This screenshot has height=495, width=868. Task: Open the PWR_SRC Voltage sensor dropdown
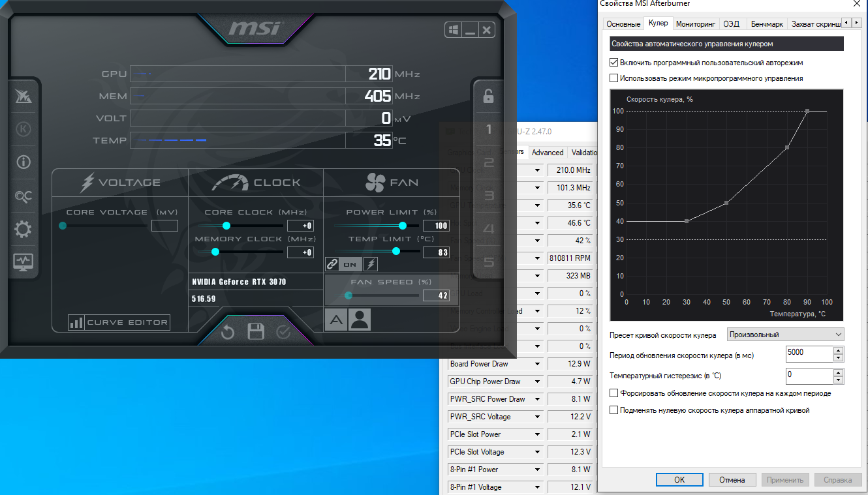(x=537, y=417)
